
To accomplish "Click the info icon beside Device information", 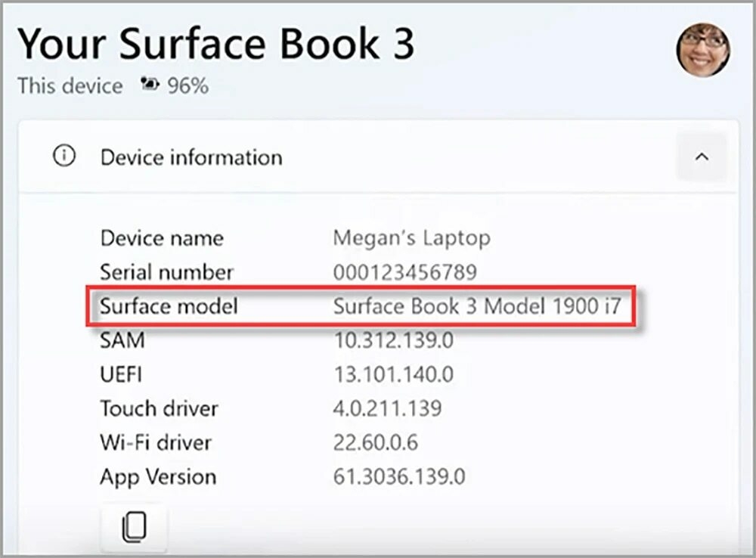I will (x=64, y=157).
